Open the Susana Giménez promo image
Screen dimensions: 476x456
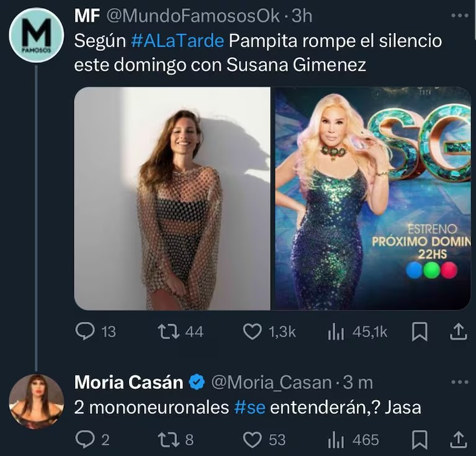(372, 198)
